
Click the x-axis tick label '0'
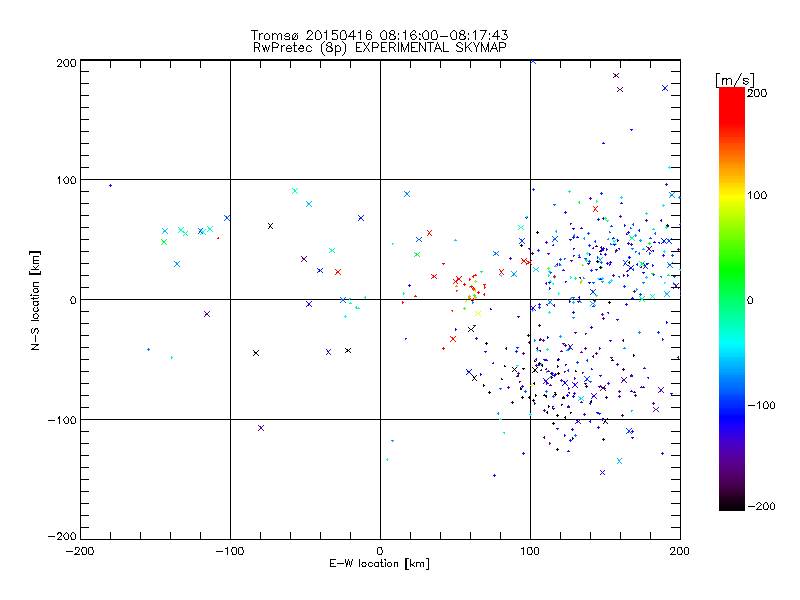[x=380, y=551]
